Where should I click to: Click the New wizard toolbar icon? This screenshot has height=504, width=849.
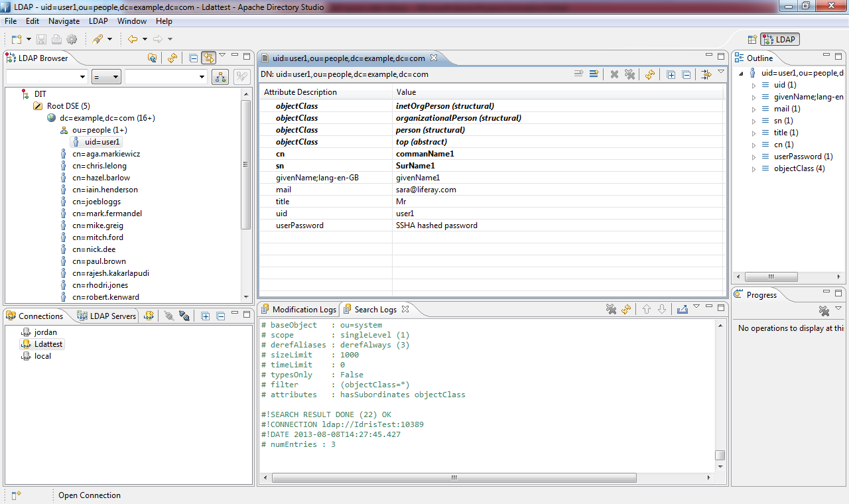tap(16, 39)
